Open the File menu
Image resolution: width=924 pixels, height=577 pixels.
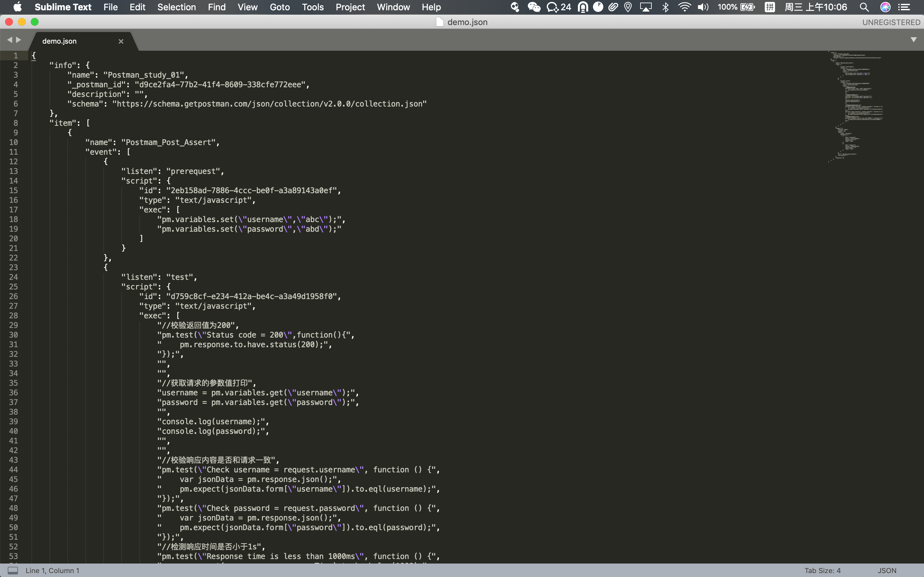pos(111,7)
